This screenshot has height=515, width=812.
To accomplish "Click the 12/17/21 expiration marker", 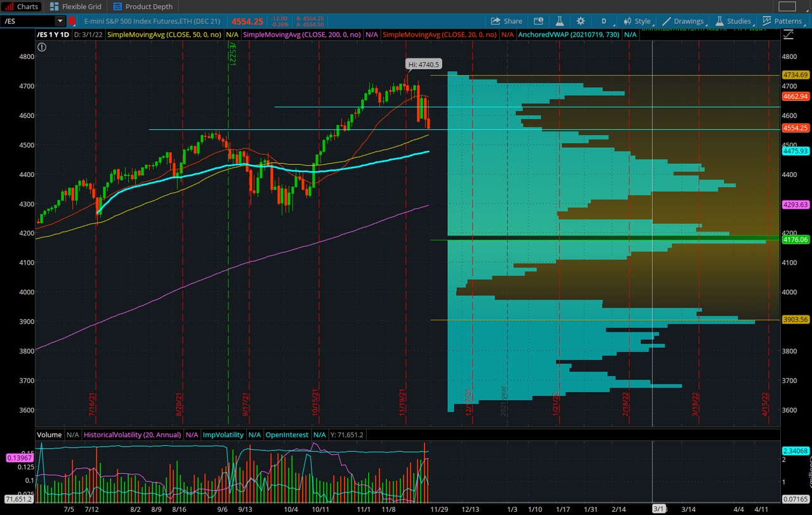I will (x=469, y=401).
